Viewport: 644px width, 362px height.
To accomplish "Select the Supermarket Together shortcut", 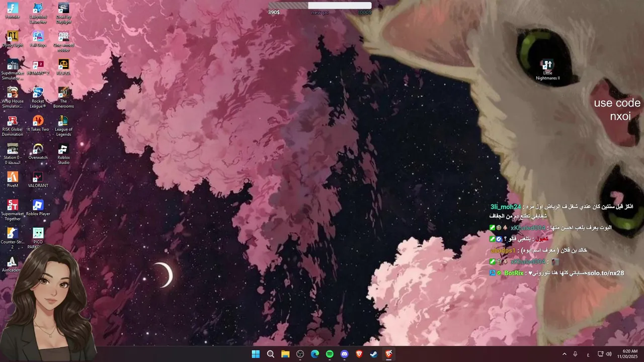I will 13,211.
